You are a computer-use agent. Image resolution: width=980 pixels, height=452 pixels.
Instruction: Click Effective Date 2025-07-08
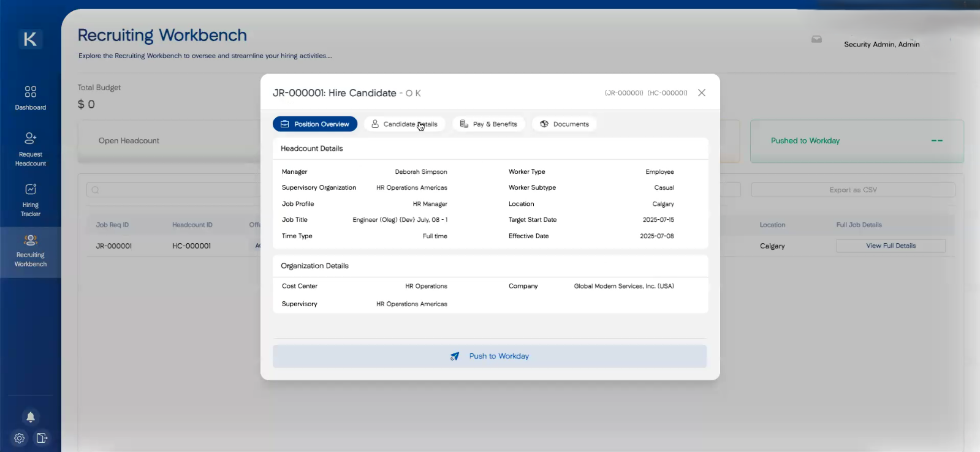click(657, 236)
